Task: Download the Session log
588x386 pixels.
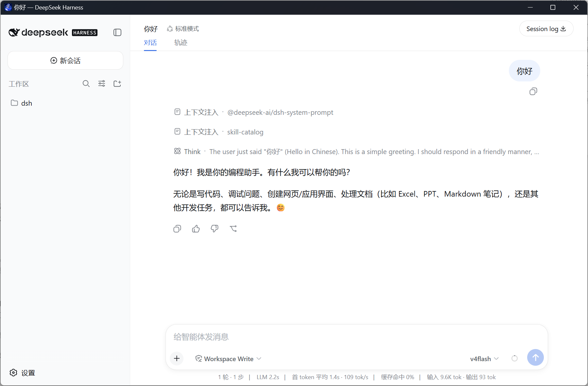Action: pyautogui.click(x=546, y=29)
